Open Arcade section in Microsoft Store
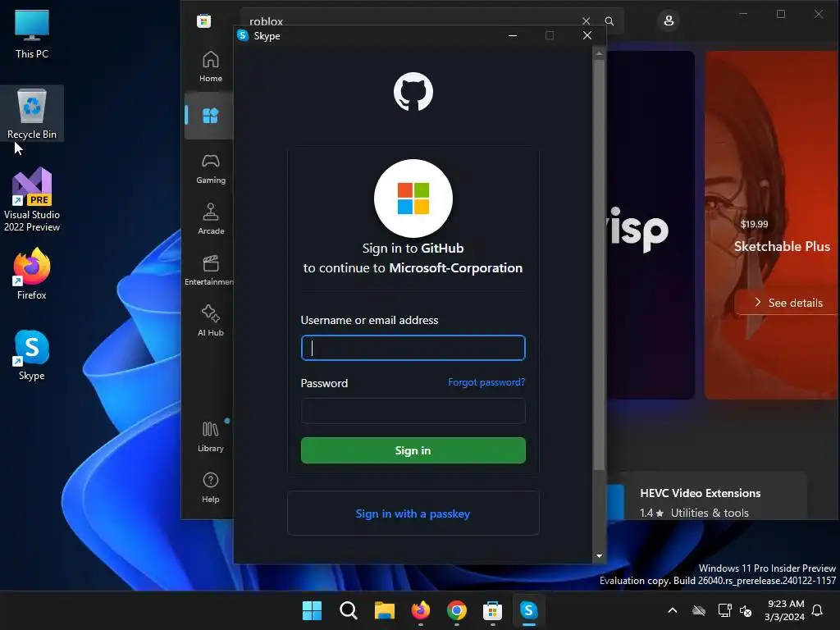Screen dimensions: 840x630 tap(211, 219)
